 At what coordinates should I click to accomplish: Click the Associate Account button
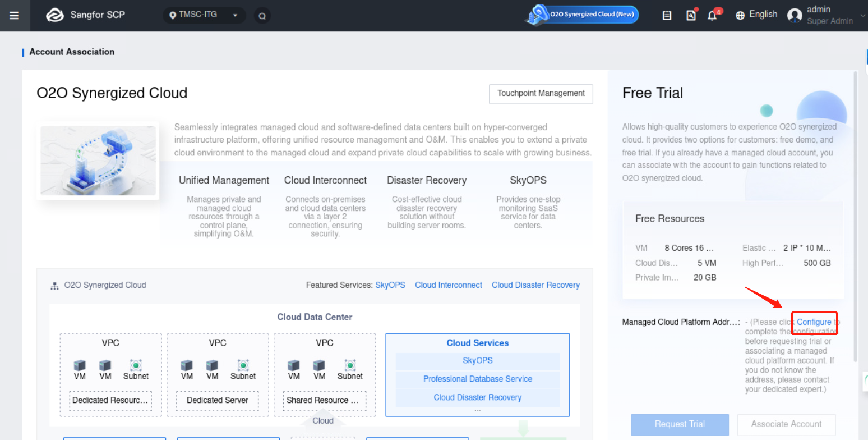click(x=786, y=424)
